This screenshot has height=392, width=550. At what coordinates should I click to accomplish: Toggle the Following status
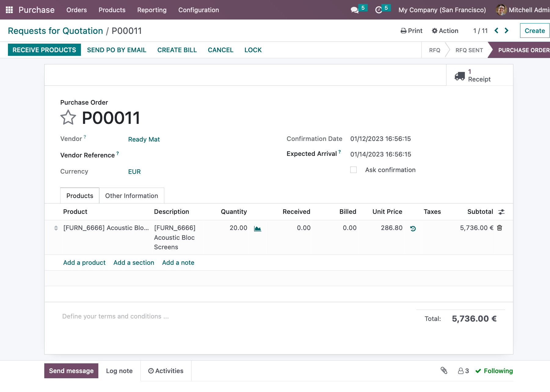click(x=494, y=371)
